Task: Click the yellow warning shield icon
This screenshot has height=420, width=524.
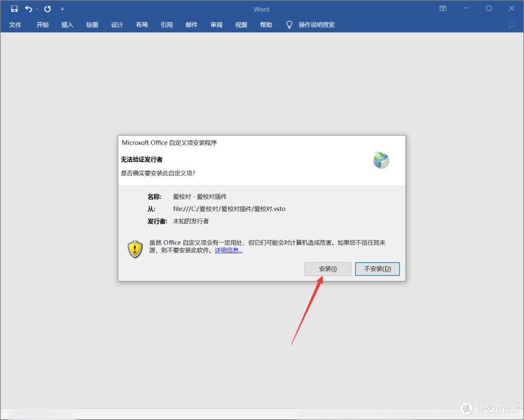Action: [135, 249]
